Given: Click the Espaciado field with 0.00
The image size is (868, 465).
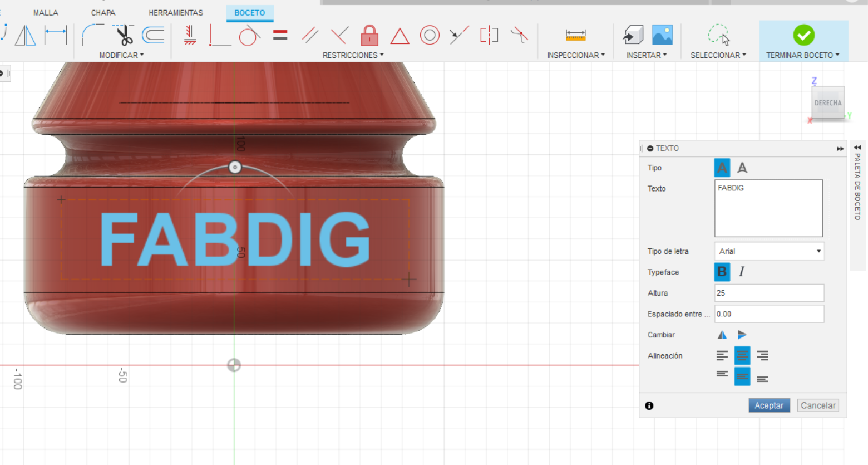Looking at the screenshot, I should pyautogui.click(x=769, y=314).
